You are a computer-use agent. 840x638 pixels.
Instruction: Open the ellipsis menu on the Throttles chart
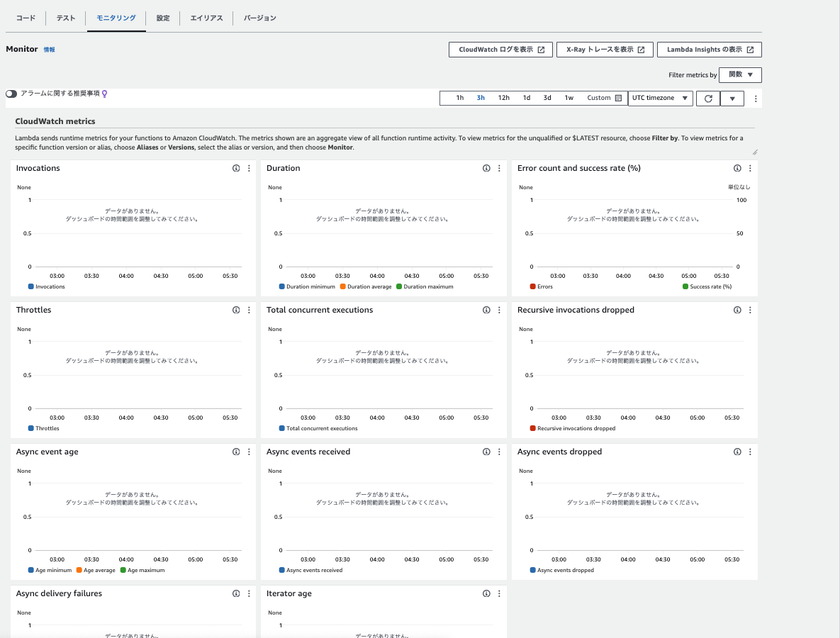click(x=249, y=310)
